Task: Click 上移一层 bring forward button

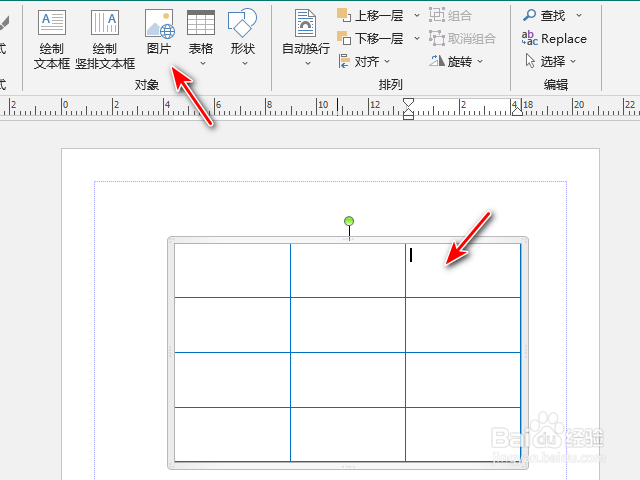Action: tap(370, 16)
